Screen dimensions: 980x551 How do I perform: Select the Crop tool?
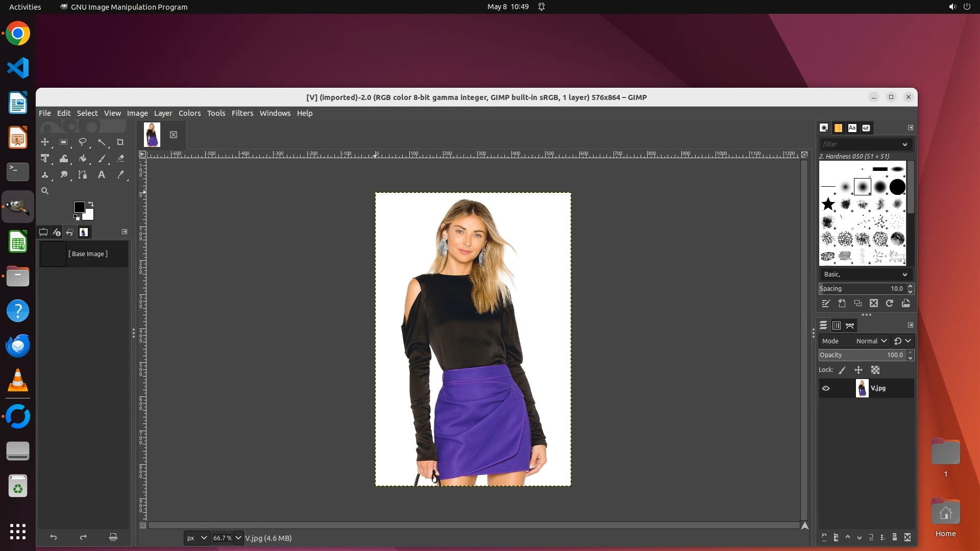point(120,142)
